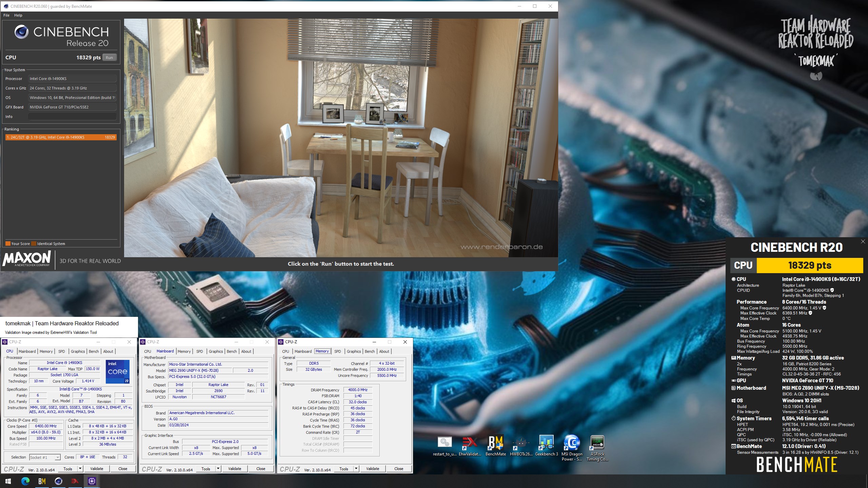Click the Uncore Frequency value 5500.0 MHz

click(x=387, y=375)
